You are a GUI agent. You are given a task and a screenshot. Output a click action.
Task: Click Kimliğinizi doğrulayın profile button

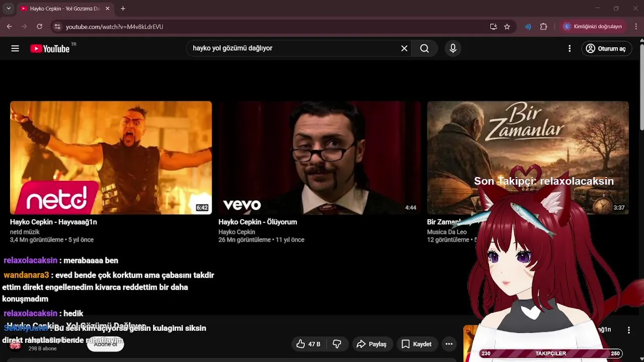click(x=593, y=27)
